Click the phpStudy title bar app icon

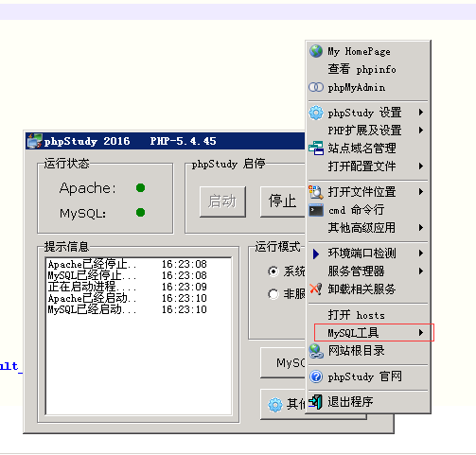point(34,141)
